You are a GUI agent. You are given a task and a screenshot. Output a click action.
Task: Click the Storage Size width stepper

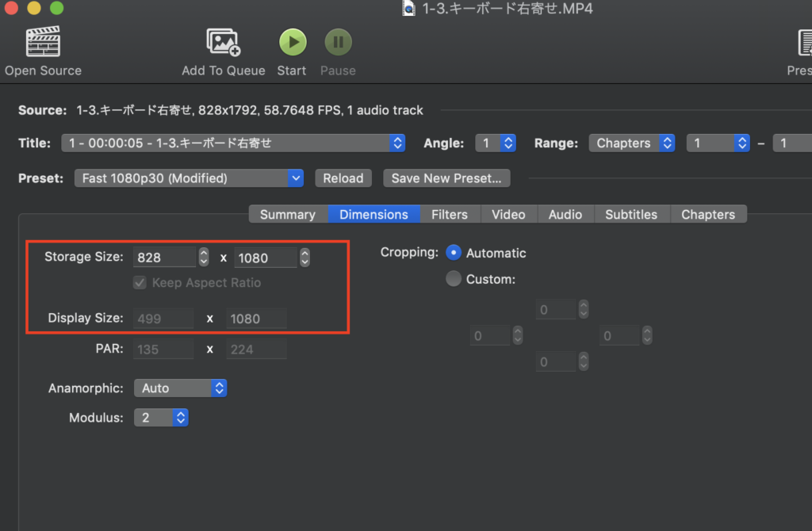click(204, 258)
